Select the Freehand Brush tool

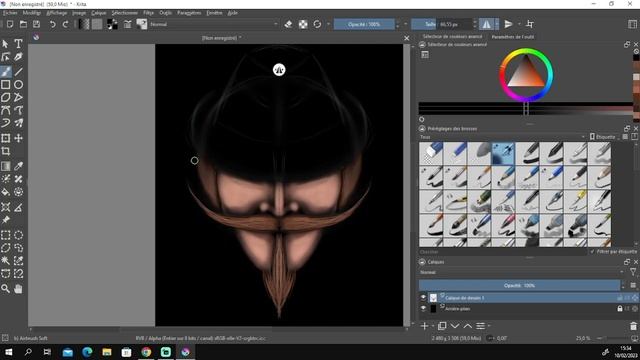pos(6,71)
